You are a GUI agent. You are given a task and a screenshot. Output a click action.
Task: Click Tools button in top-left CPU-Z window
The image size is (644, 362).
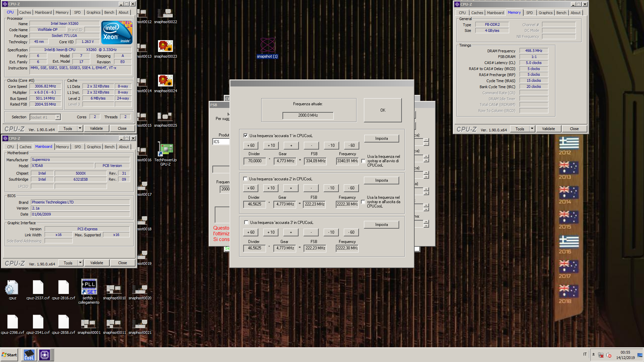68,128
